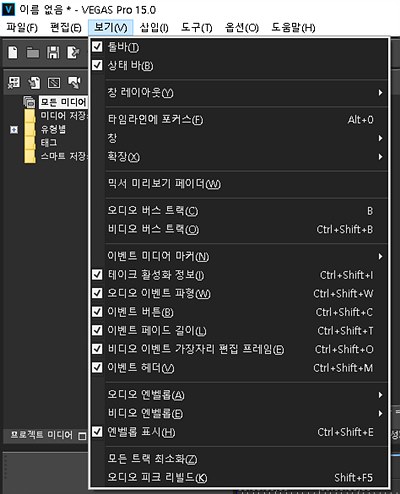Image resolution: width=400 pixels, height=494 pixels.
Task: Expand the 유형별 tree node
Action: tap(14, 129)
